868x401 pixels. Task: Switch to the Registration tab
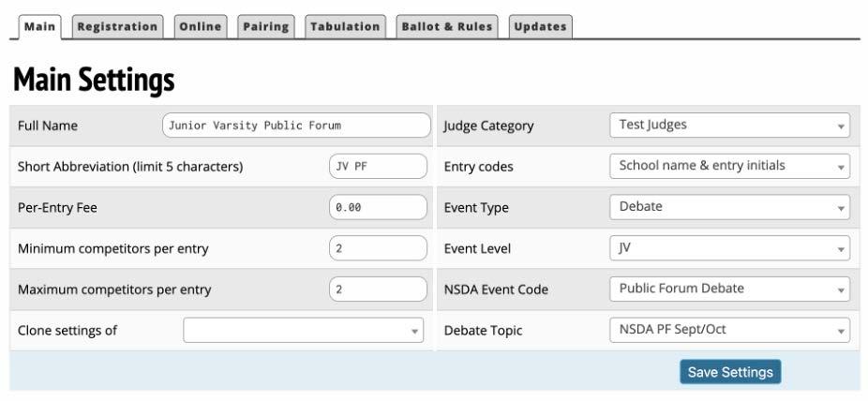tap(117, 26)
